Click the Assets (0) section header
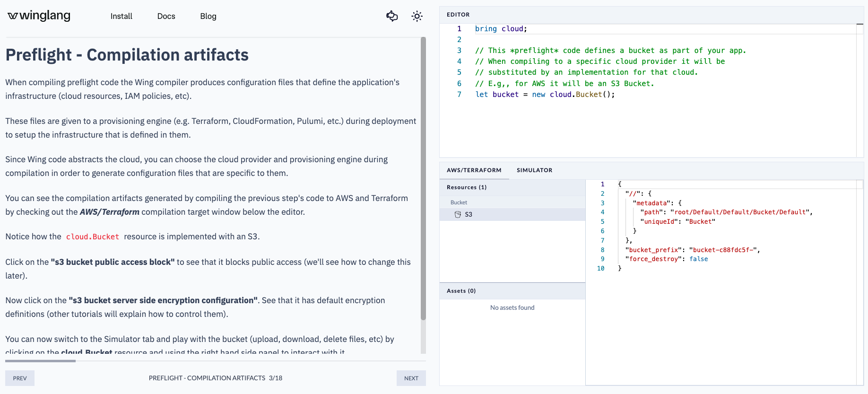The height and width of the screenshot is (394, 868). 461,291
